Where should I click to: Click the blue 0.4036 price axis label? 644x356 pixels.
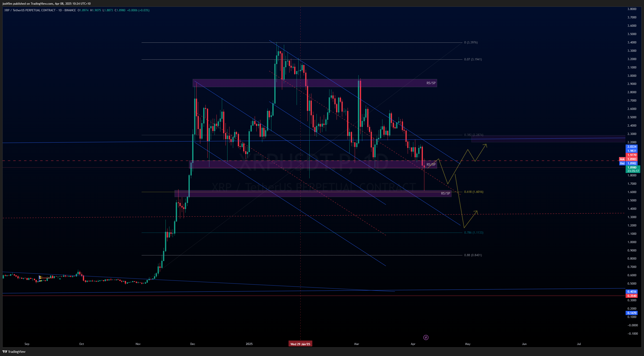pyautogui.click(x=632, y=292)
